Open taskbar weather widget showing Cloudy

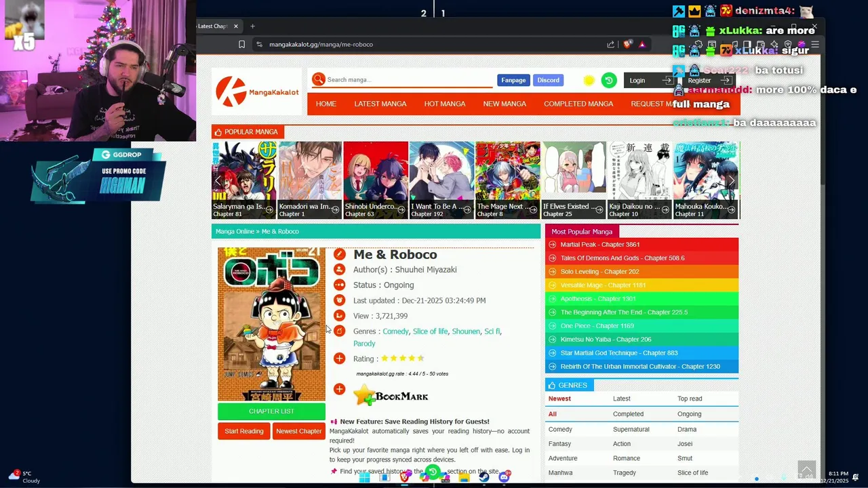24,477
